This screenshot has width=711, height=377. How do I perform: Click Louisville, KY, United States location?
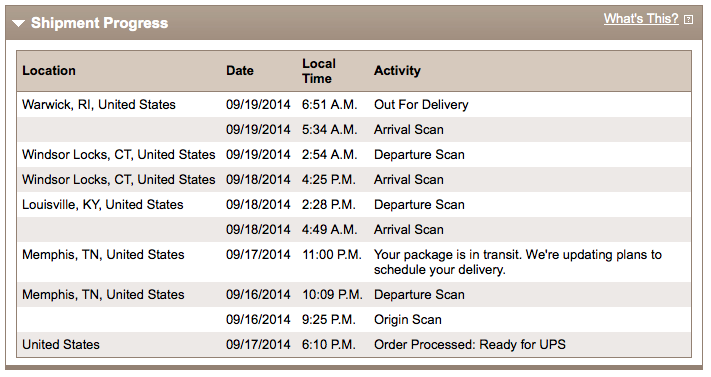(x=103, y=205)
